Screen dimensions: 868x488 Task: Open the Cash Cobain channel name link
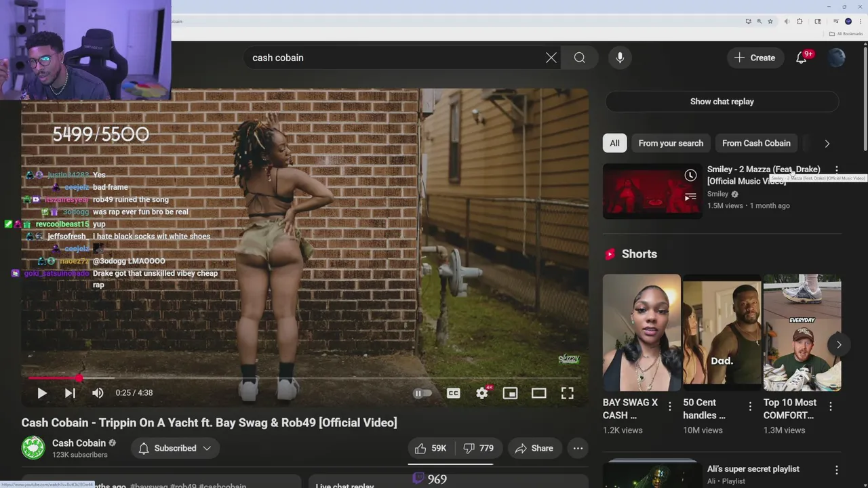79,443
